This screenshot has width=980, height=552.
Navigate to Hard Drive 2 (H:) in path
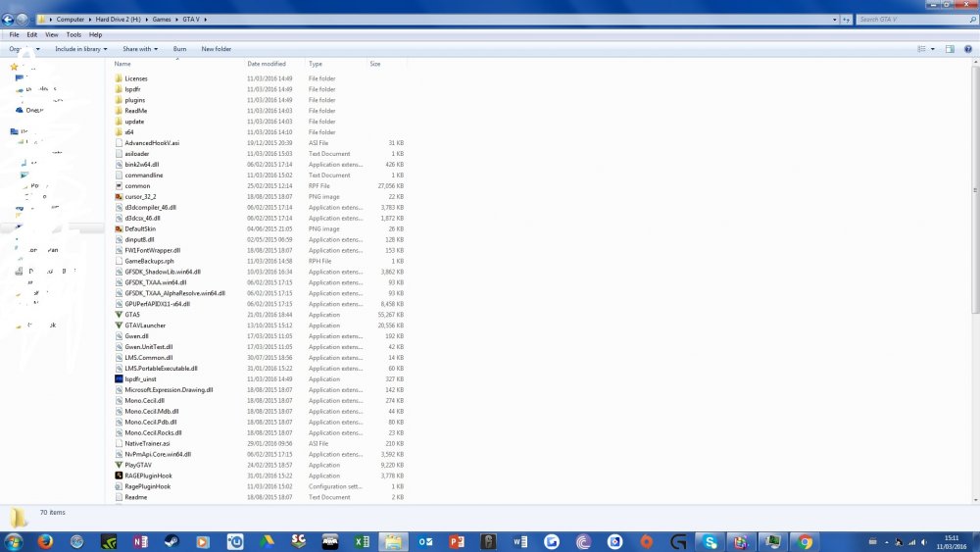(119, 20)
